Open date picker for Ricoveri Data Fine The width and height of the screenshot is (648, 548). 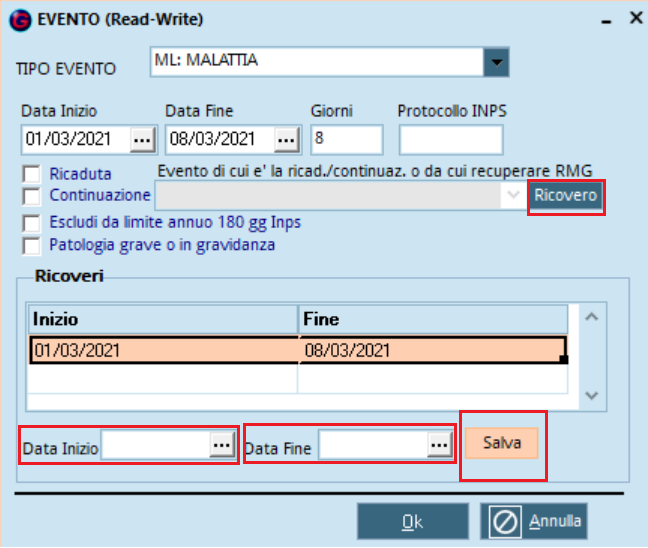tap(440, 445)
